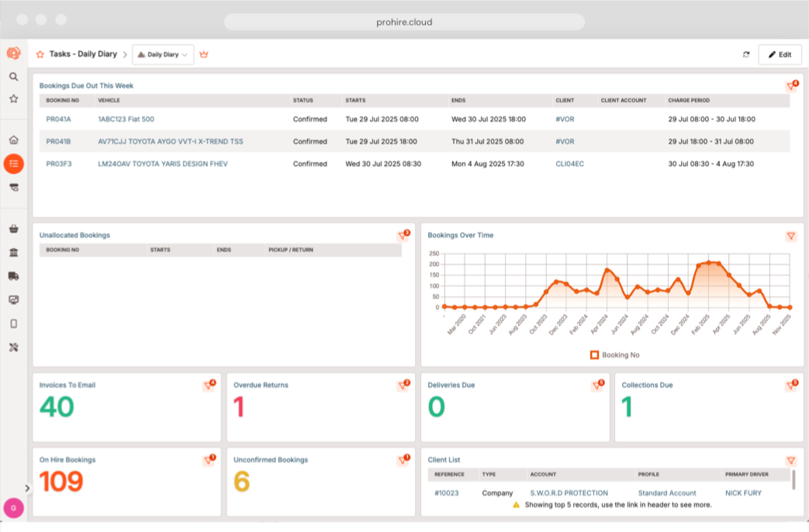Click the crown icon next to Daily Diary
The image size is (809, 532).
[204, 54]
